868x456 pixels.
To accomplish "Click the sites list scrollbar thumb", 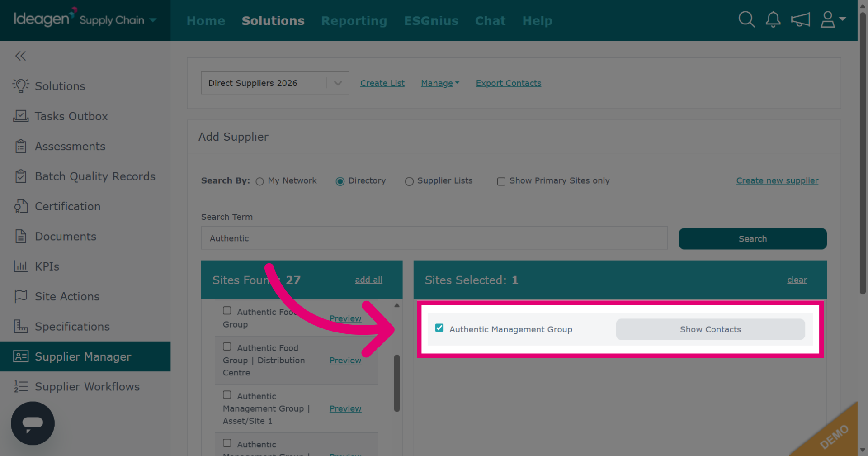I will click(397, 383).
